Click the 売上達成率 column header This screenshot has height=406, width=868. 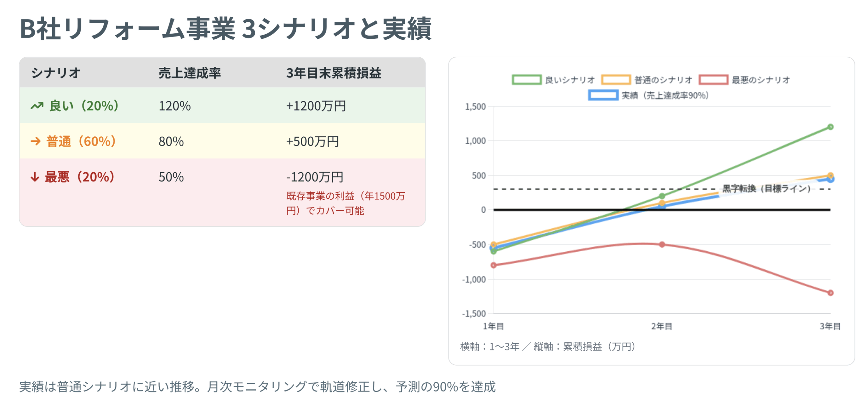coord(190,73)
